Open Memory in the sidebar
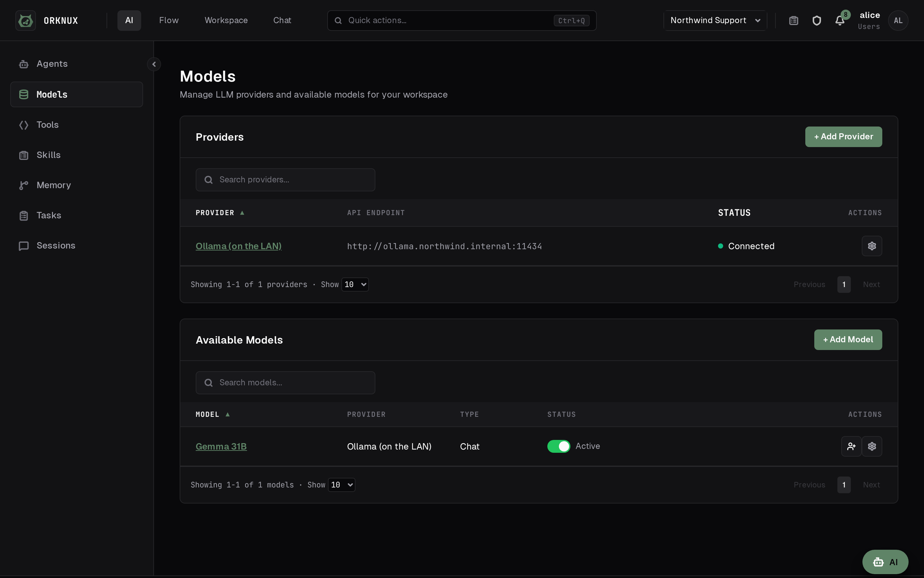924x578 pixels. [76, 185]
